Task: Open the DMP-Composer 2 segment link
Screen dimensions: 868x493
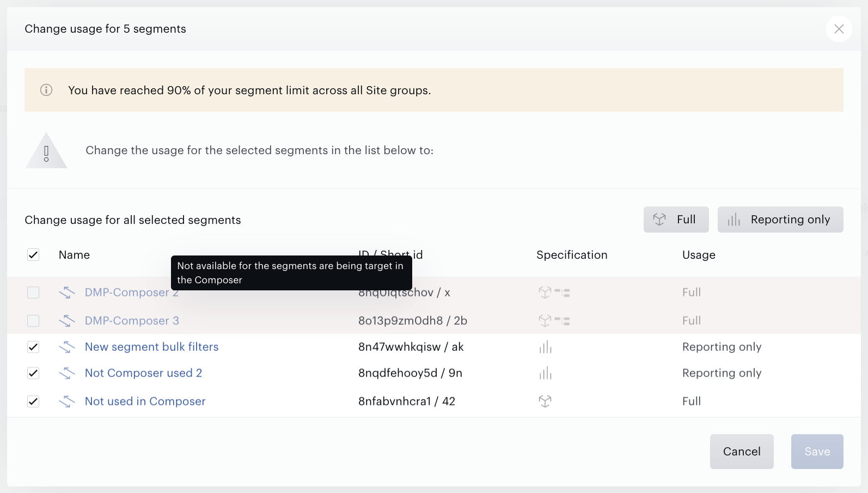Action: pyautogui.click(x=132, y=293)
